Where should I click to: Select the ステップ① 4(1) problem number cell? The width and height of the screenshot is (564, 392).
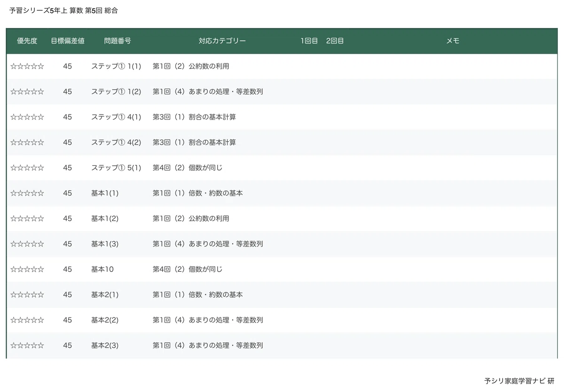pyautogui.click(x=116, y=117)
